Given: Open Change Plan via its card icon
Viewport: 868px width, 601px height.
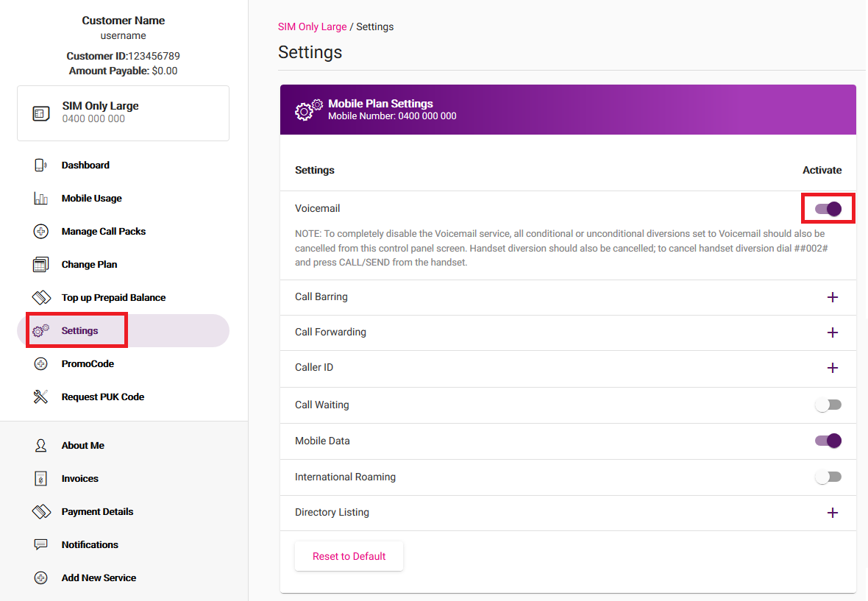Looking at the screenshot, I should point(42,264).
